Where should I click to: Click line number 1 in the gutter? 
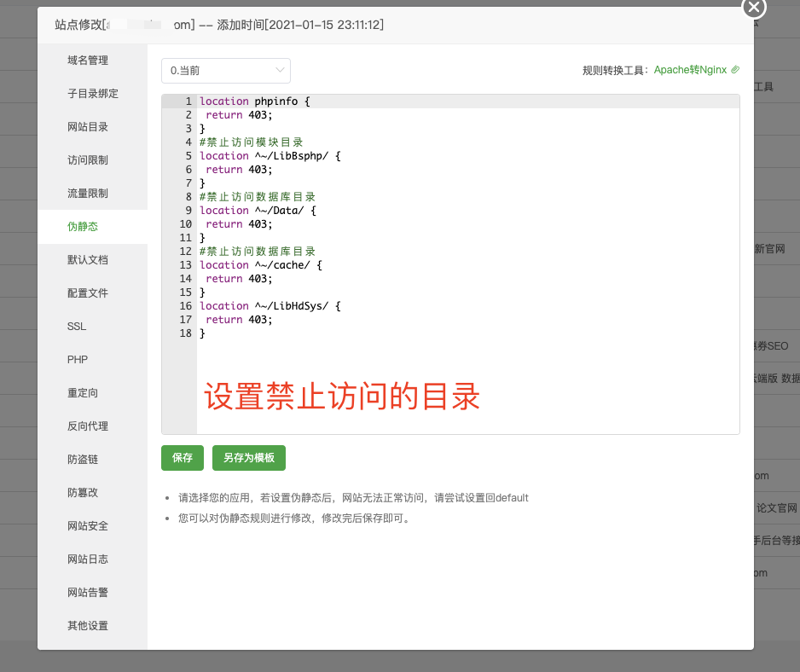pyautogui.click(x=188, y=101)
